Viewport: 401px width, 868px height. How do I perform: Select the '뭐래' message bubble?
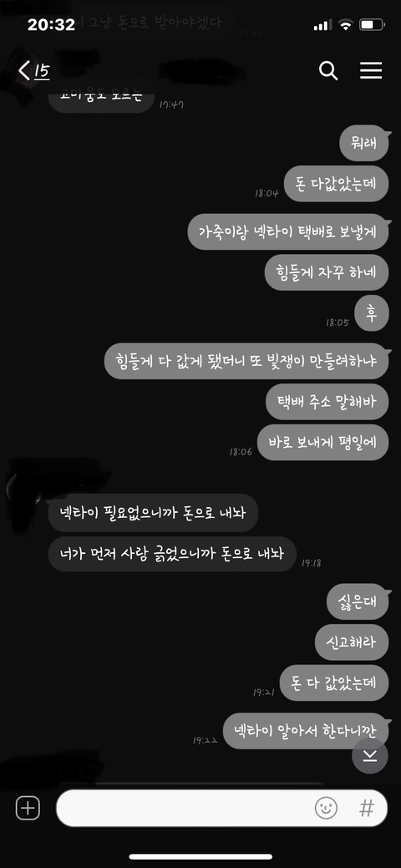[x=364, y=143]
